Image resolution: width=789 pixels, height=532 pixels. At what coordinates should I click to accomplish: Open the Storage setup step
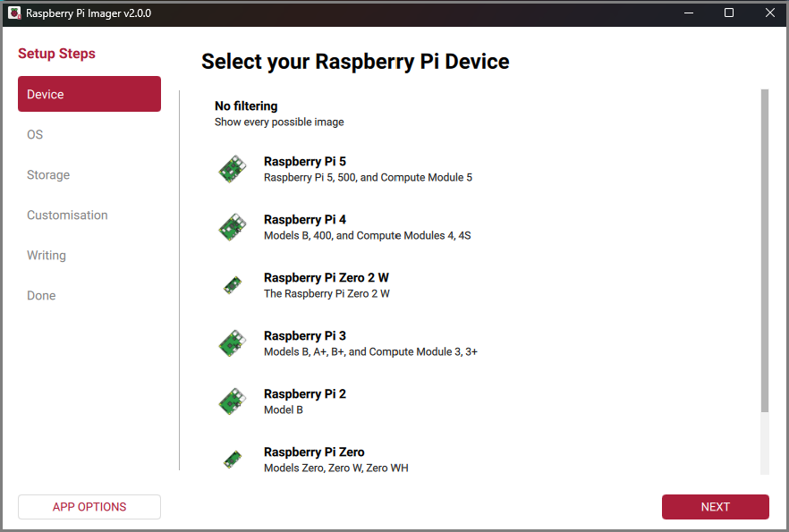(89, 174)
